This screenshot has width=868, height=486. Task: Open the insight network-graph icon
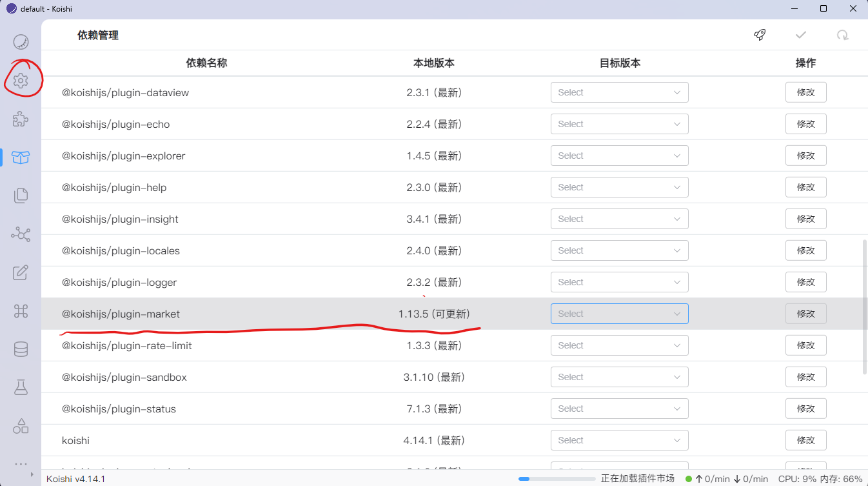click(21, 234)
